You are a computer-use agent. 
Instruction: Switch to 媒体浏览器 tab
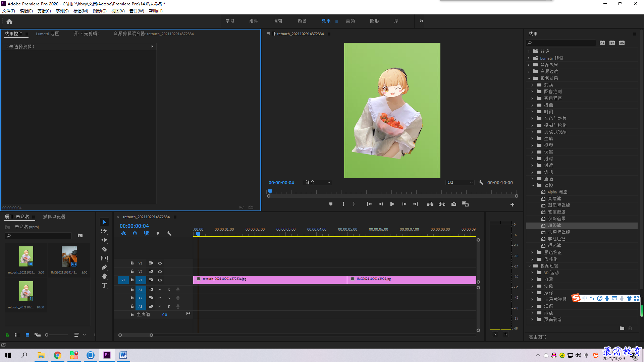coord(54,217)
